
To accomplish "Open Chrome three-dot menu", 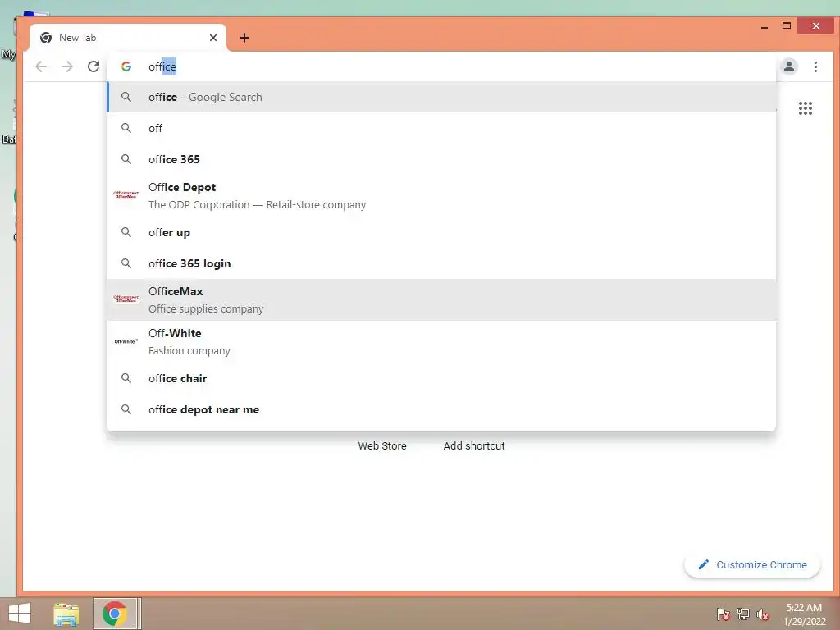I will (x=815, y=66).
